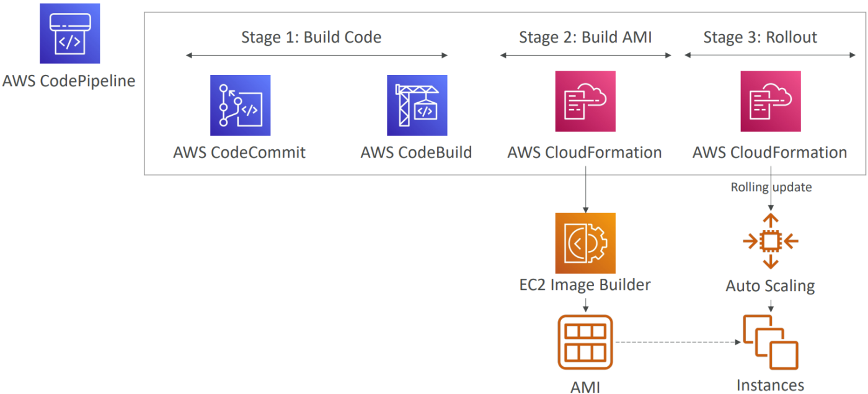
Task: Click the "Rolling update" label
Action: [771, 187]
